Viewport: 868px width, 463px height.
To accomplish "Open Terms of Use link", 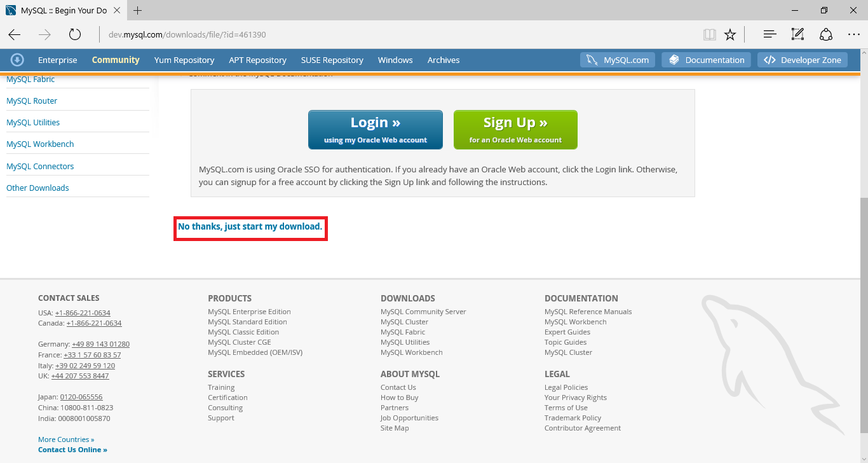I will 566,408.
